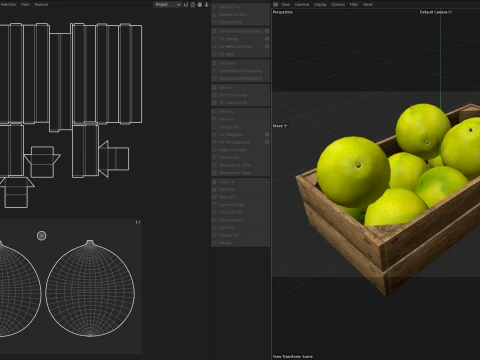Open the Selection menu in UV editor
This screenshot has height=360, width=480.
tap(8, 5)
